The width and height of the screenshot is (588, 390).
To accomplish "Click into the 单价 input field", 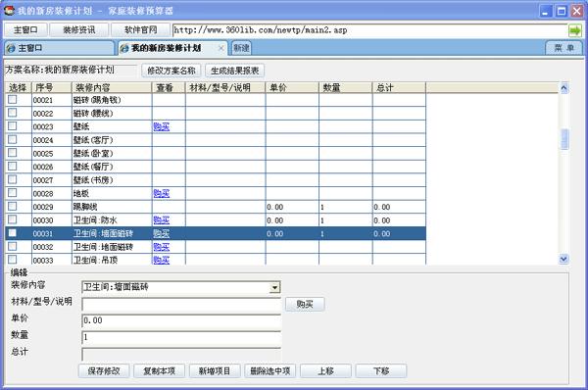I will click(181, 320).
